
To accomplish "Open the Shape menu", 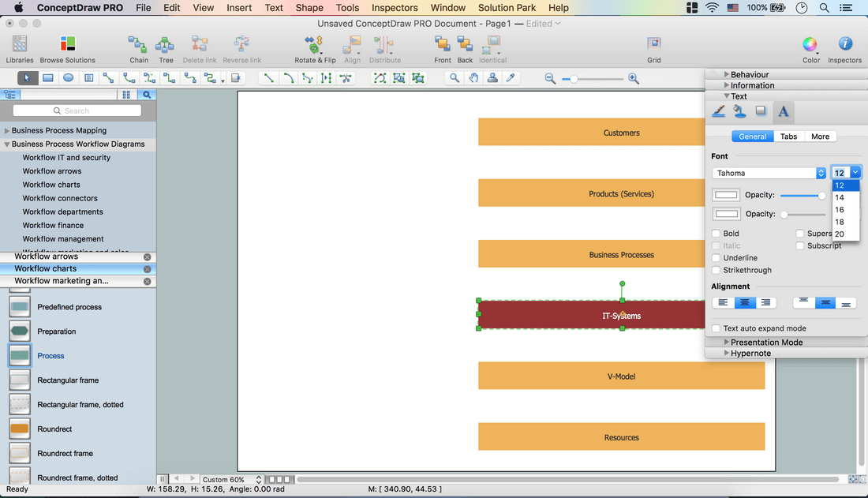I will click(x=309, y=8).
